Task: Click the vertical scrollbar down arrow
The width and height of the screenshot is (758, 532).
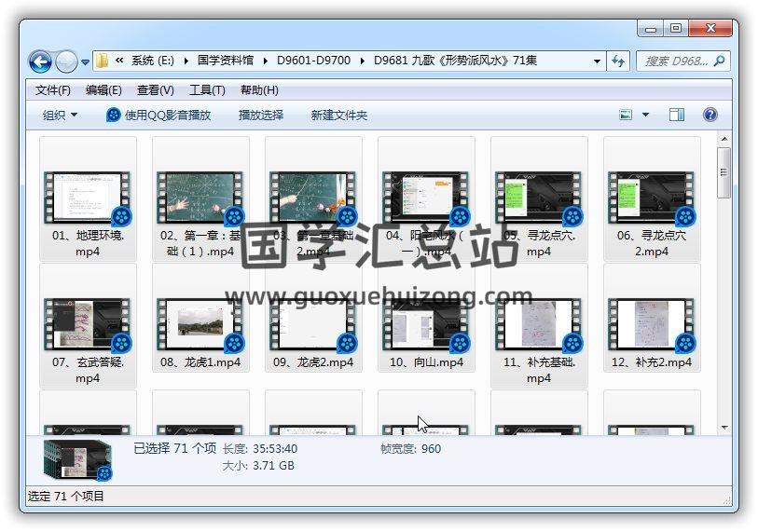Action: (x=724, y=428)
